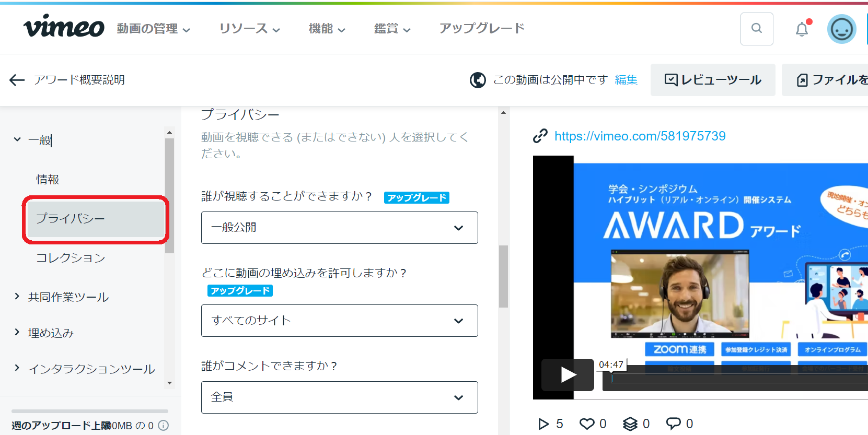Viewport: 868px width, 435px height.
Task: Click the ファイルを button
Action: click(825, 80)
